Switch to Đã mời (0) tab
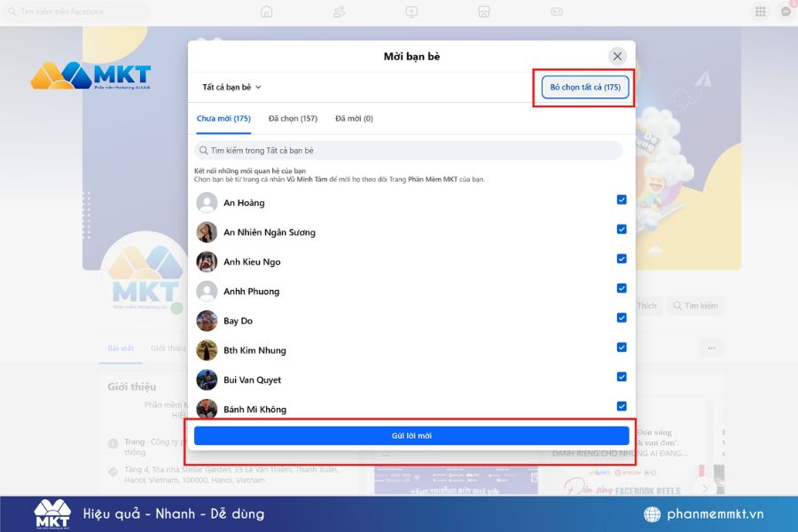Screen dimensions: 798x532 pos(354,119)
